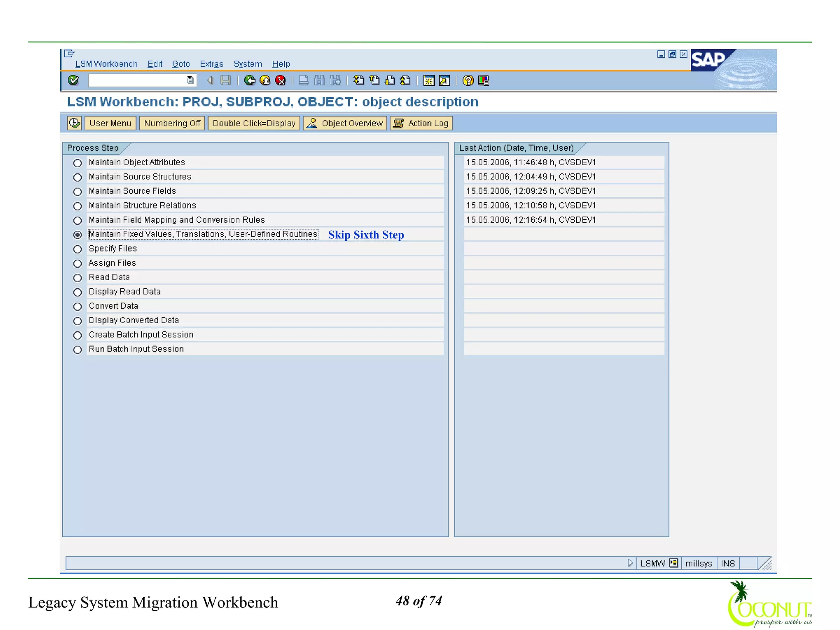Image resolution: width=840 pixels, height=630 pixels.
Task: Select Run Batch Input Session radio button
Action: [x=78, y=349]
